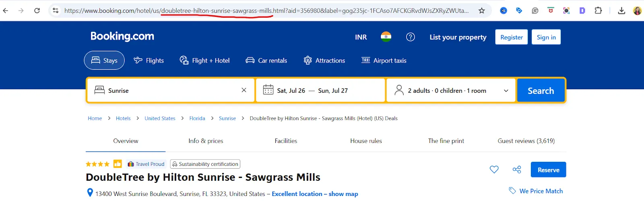644x204 pixels.
Task: Click the browser address bar URL
Action: click(x=266, y=11)
